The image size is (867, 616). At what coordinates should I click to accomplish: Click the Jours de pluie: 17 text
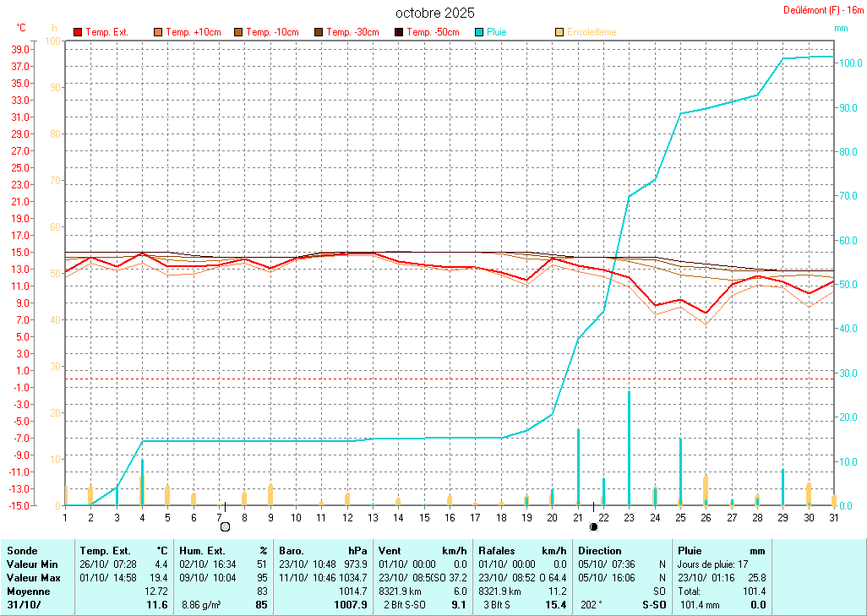pos(714,564)
